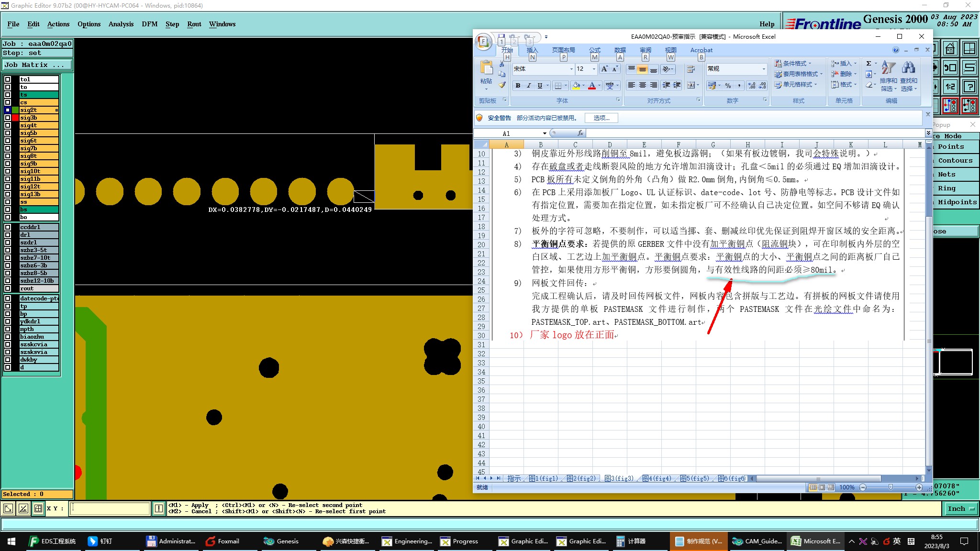Toggle the checkbox for layer sig3b
Image resolution: width=980 pixels, height=551 pixels.
tap(8, 118)
